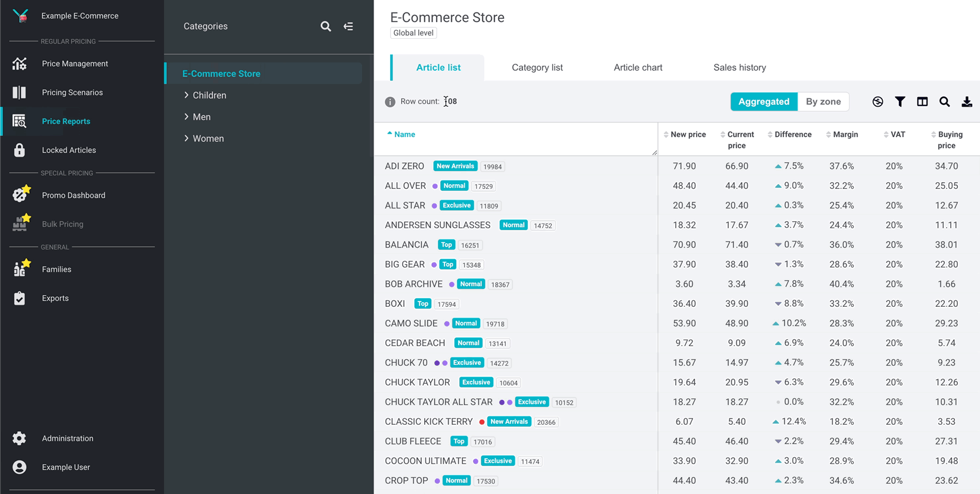The height and width of the screenshot is (494, 980).
Task: Open the Category list tab
Action: 537,67
